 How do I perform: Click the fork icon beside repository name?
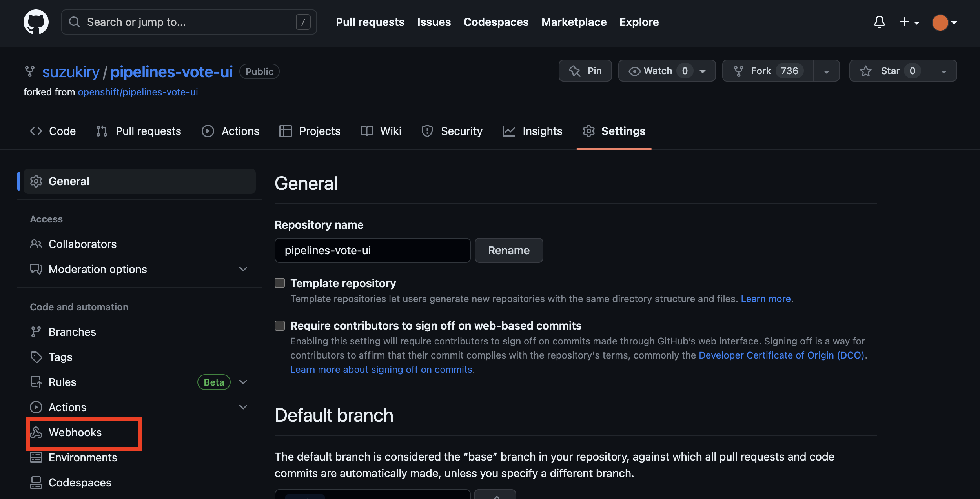(x=30, y=71)
